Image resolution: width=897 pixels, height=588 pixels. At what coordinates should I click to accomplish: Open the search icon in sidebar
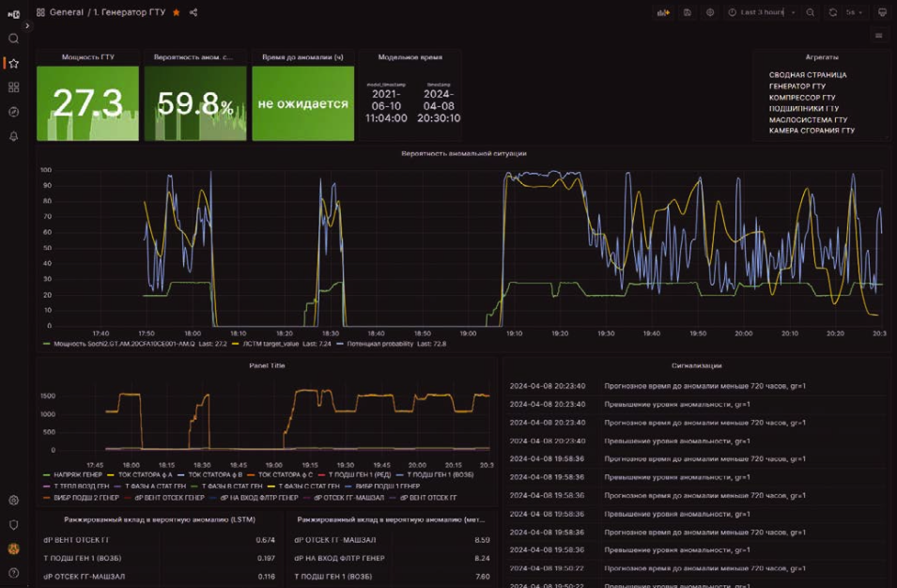point(13,39)
